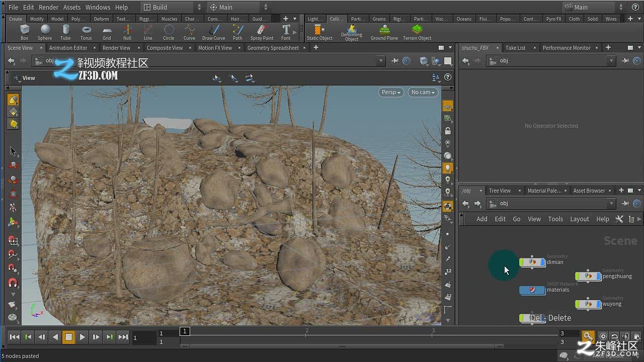Open the File menu
This screenshot has height=362, width=644.
tap(13, 7)
